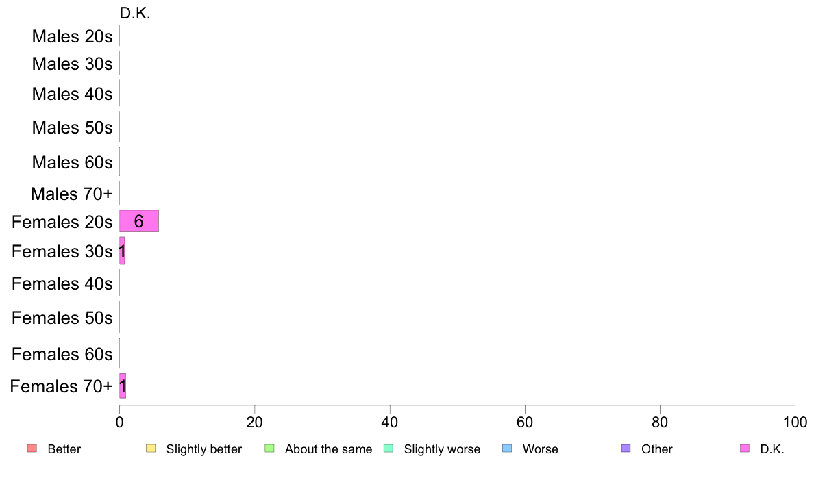Select the Females 20s bar showing 6
814x504 pixels.
pos(139,221)
